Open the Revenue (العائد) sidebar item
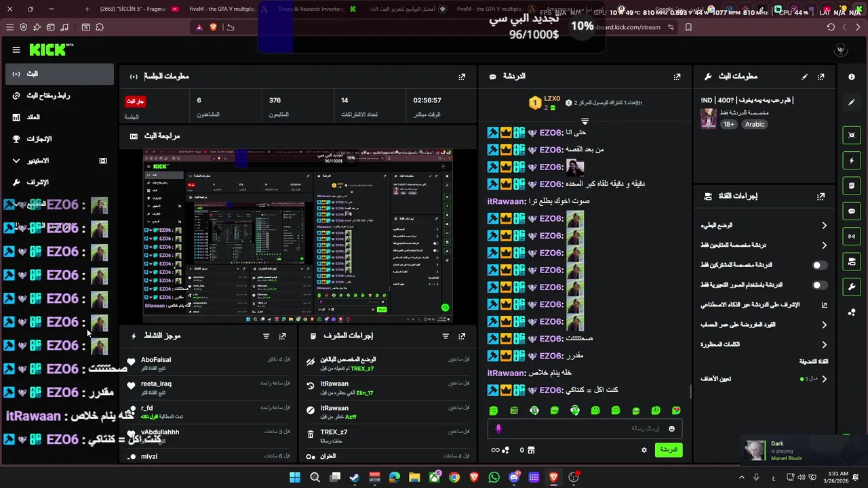Image resolution: width=868 pixels, height=488 pixels. tap(60, 117)
